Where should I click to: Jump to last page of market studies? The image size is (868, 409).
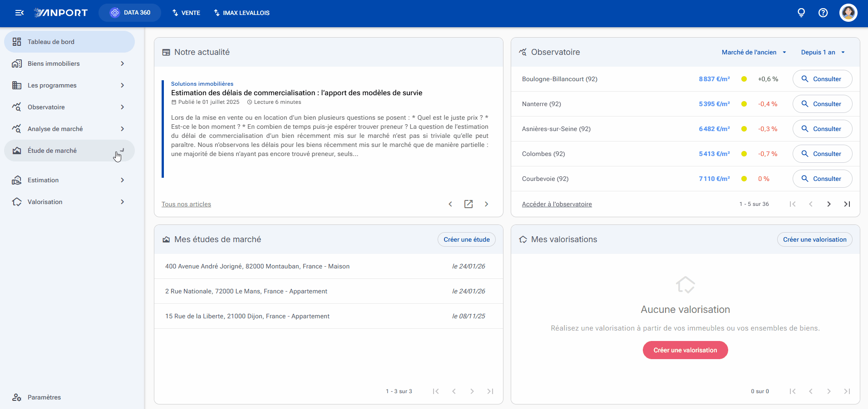pos(490,391)
